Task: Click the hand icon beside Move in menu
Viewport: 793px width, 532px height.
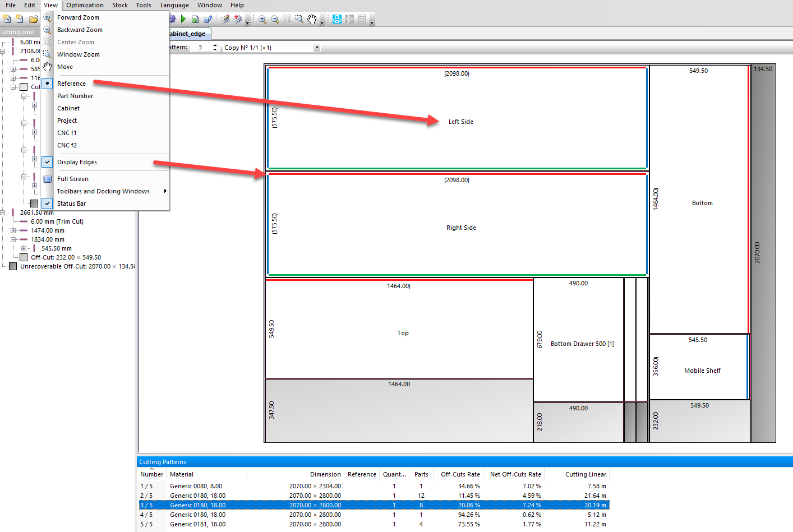Action: [x=48, y=67]
